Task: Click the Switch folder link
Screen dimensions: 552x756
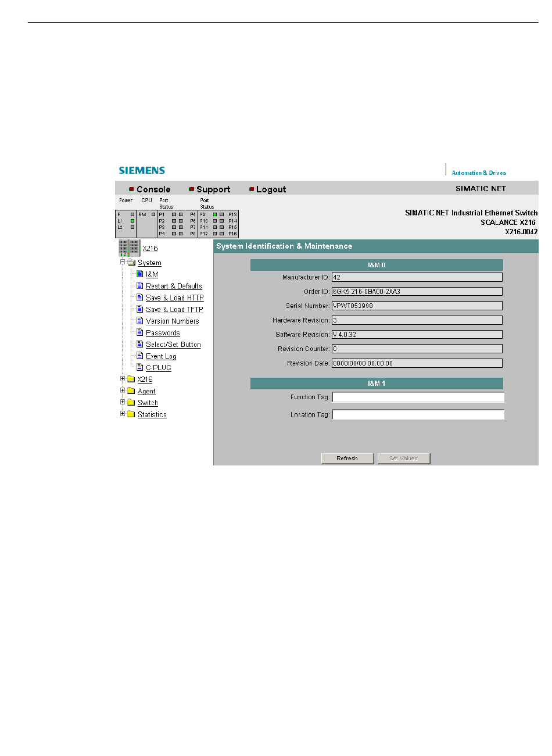Action: (148, 403)
